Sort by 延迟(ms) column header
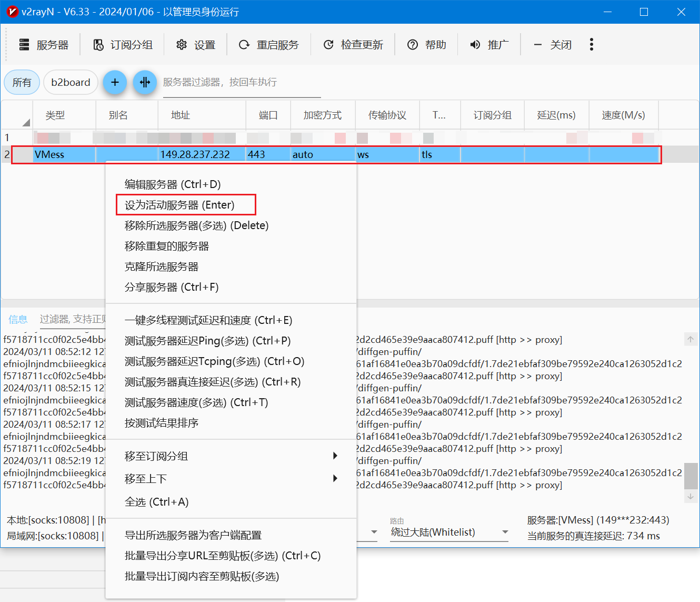700x602 pixels. 556,115
